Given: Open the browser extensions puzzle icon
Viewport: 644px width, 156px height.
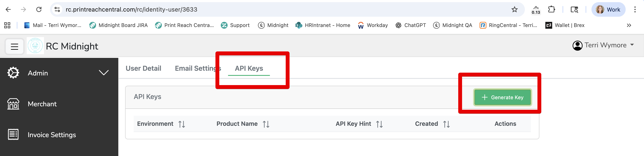Looking at the screenshot, I should (x=551, y=9).
